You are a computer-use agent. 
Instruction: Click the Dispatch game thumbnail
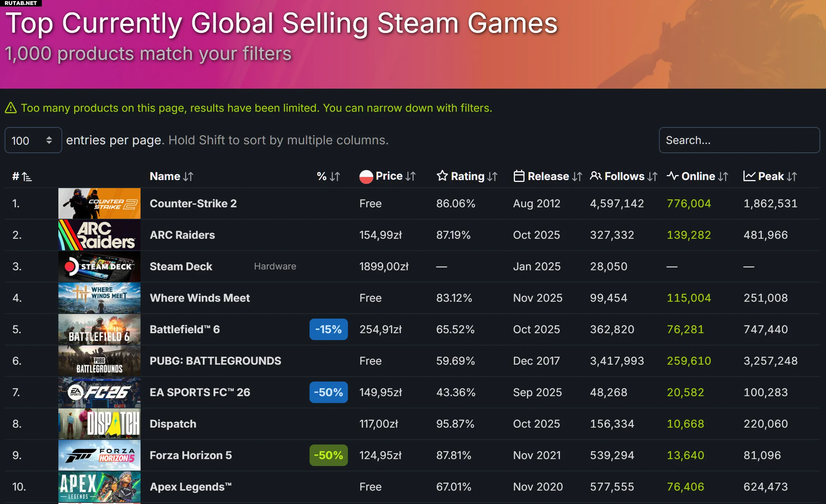pos(99,424)
